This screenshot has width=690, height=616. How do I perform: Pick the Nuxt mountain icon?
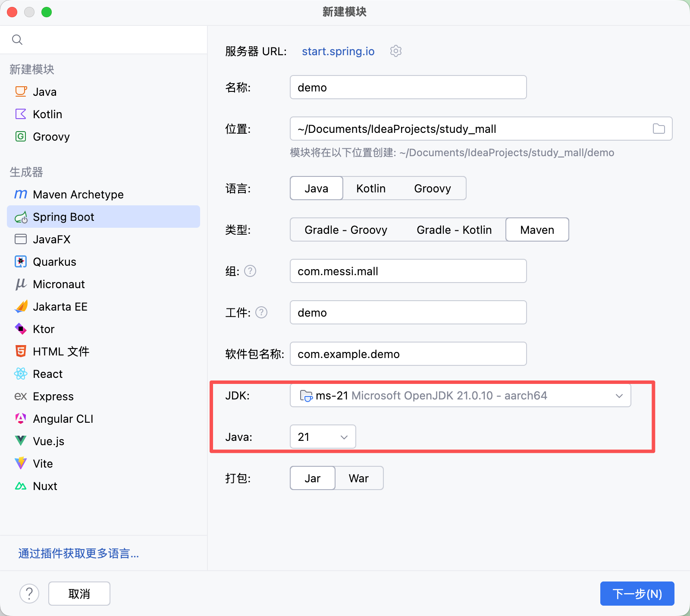pyautogui.click(x=21, y=486)
